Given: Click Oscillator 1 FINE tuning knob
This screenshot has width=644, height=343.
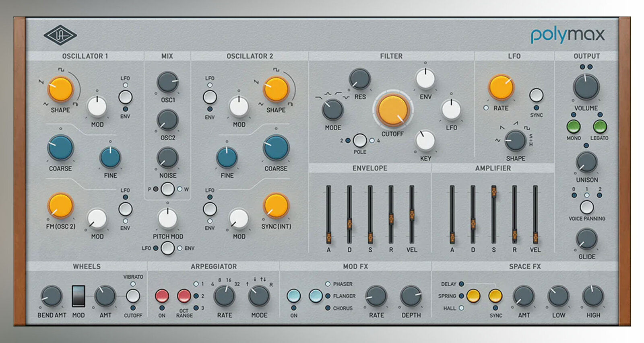Looking at the screenshot, I should 110,157.
